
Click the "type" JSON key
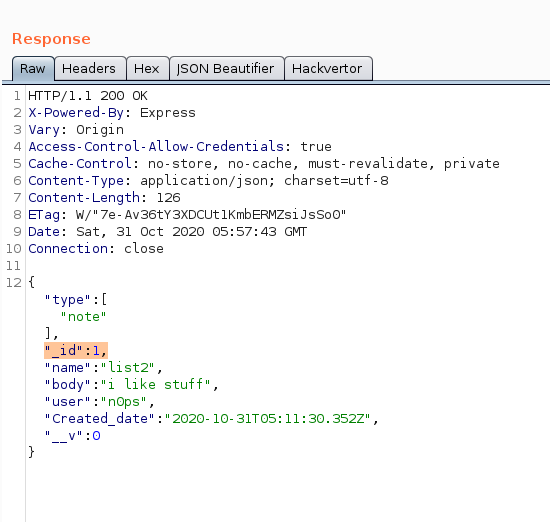coord(68,300)
